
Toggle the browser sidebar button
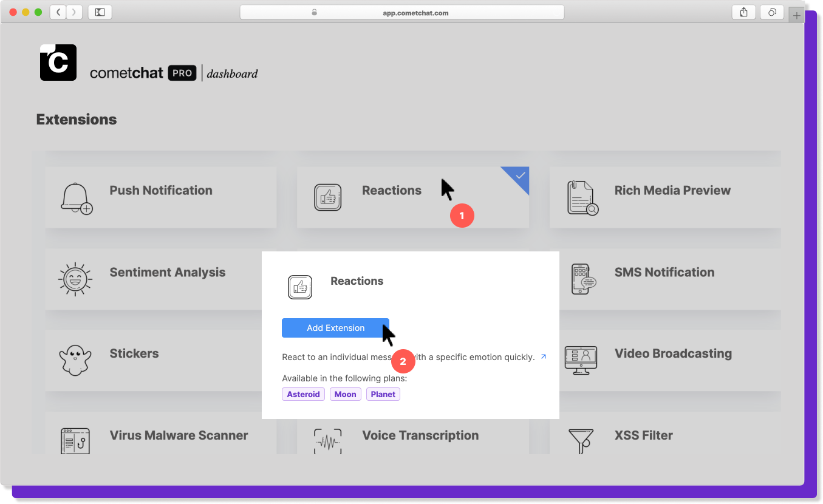click(100, 12)
